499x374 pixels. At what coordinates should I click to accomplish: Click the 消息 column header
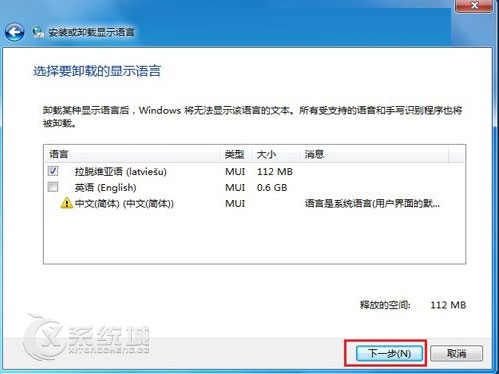tap(374, 154)
